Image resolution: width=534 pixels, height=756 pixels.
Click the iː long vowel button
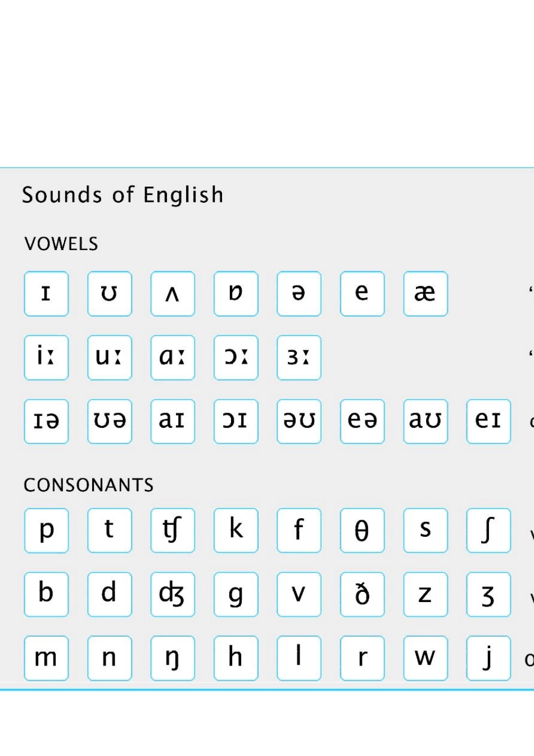46,357
